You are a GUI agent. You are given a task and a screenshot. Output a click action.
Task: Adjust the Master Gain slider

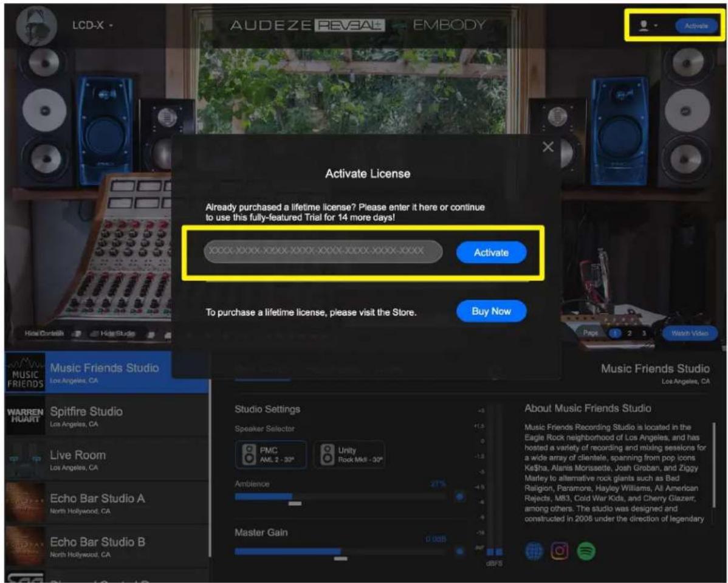(340, 551)
